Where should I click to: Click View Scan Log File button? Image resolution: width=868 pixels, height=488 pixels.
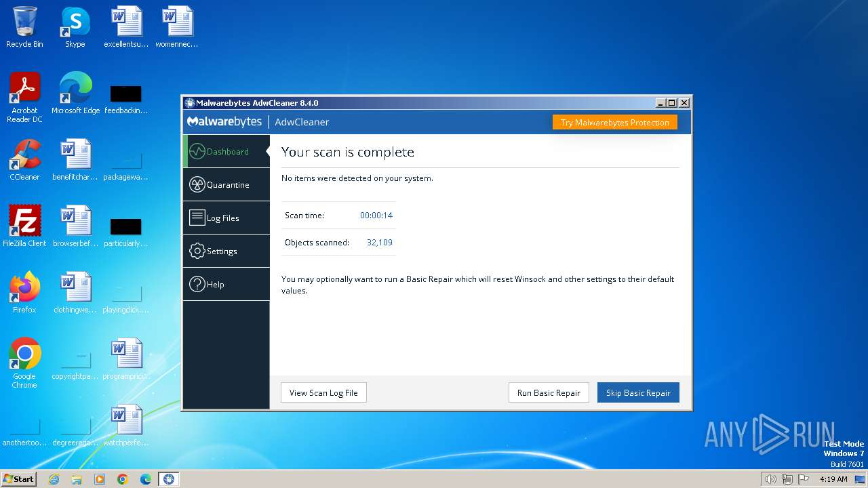point(323,392)
